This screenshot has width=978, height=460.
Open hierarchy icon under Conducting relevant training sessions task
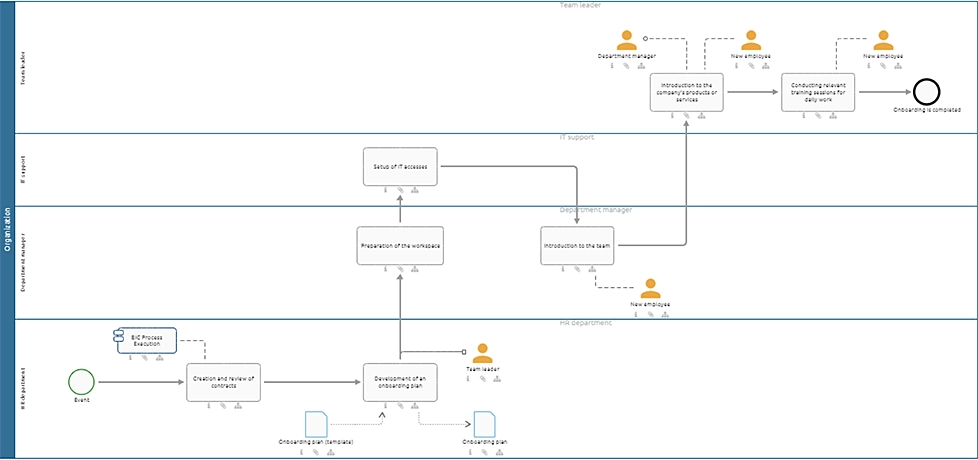click(833, 115)
